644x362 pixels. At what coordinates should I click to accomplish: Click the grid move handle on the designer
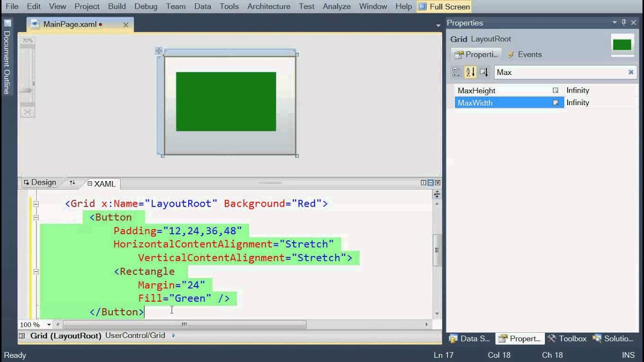[158, 51]
